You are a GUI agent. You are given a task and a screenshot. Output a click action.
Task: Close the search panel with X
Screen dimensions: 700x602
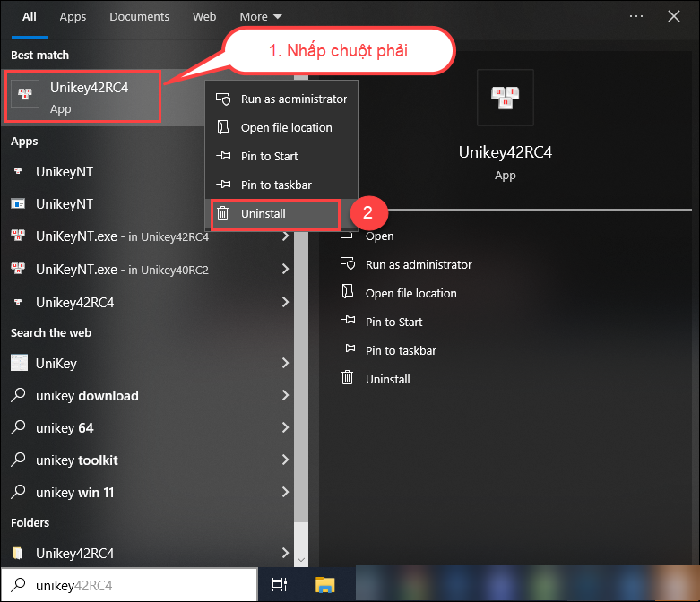coord(674,16)
